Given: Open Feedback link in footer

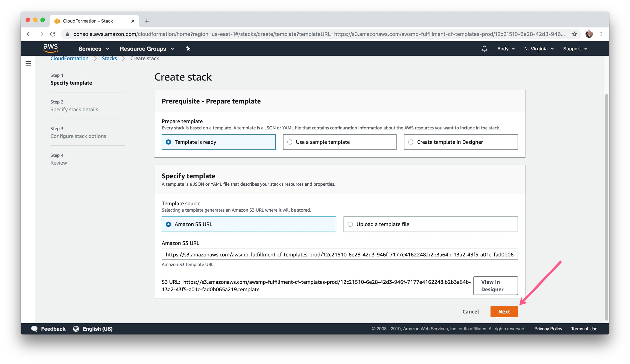Looking at the screenshot, I should [53, 329].
